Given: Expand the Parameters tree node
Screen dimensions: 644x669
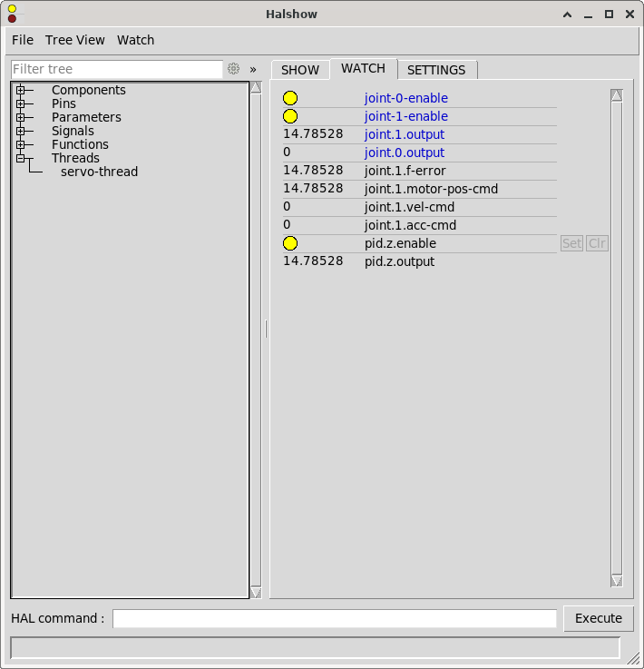Looking at the screenshot, I should (x=20, y=117).
